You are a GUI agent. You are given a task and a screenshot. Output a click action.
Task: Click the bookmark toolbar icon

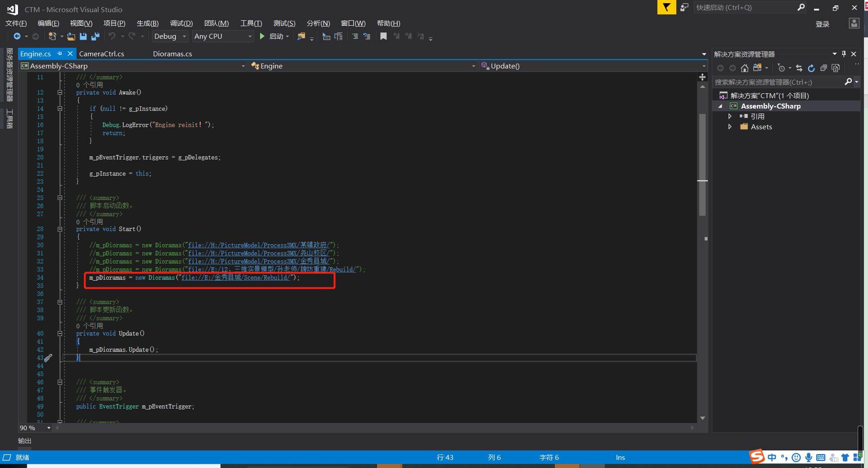pyautogui.click(x=383, y=36)
